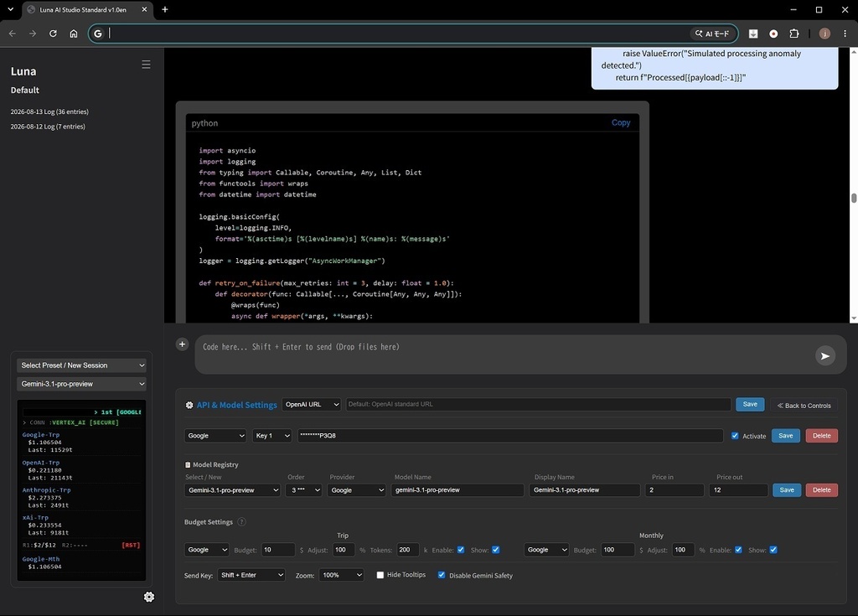Delete the Google API key
The height and width of the screenshot is (616, 858).
[x=821, y=436]
